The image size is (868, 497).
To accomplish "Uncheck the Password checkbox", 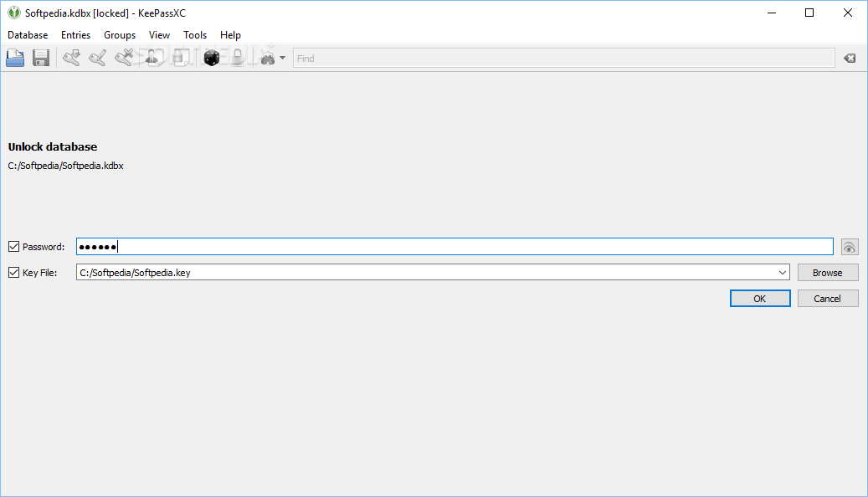I will [x=14, y=247].
